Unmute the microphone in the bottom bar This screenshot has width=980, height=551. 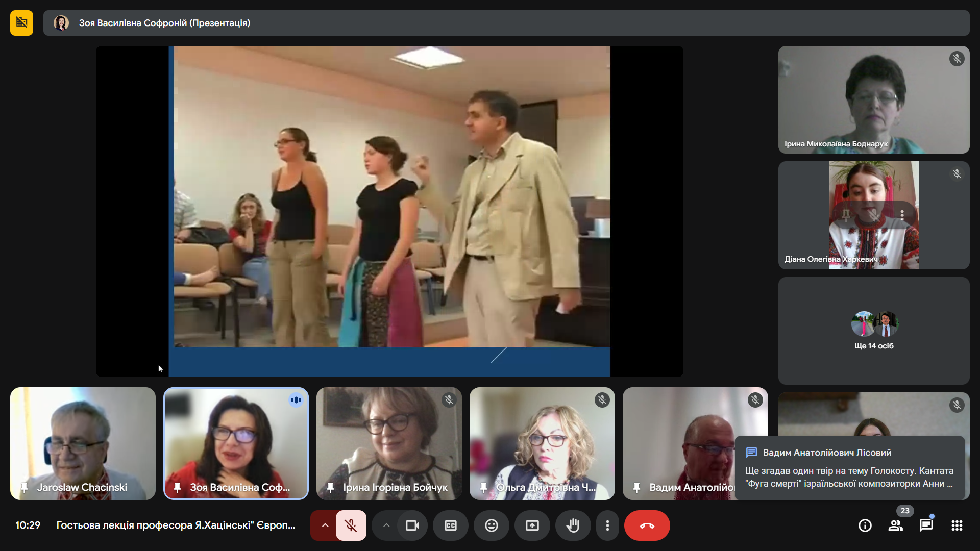(x=351, y=525)
